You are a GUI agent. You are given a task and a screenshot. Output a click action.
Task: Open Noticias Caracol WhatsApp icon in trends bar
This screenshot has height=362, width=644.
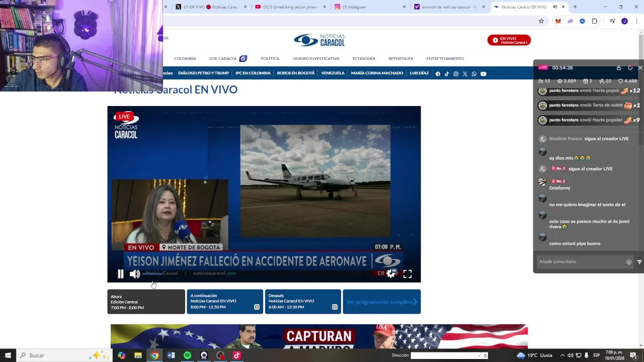(x=474, y=74)
